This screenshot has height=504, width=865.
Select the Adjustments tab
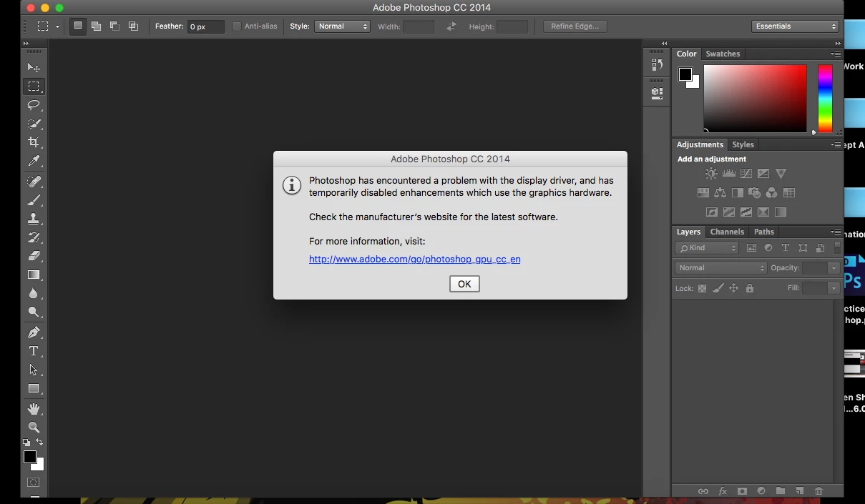click(700, 144)
